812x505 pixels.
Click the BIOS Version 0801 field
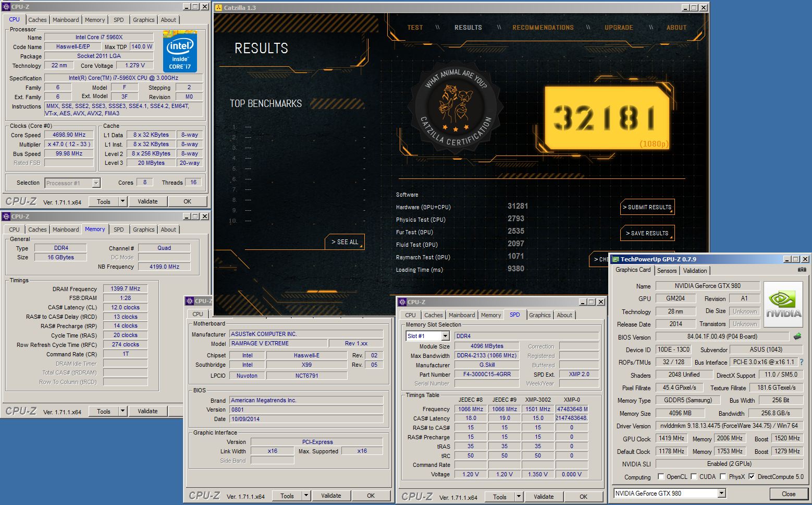point(306,410)
